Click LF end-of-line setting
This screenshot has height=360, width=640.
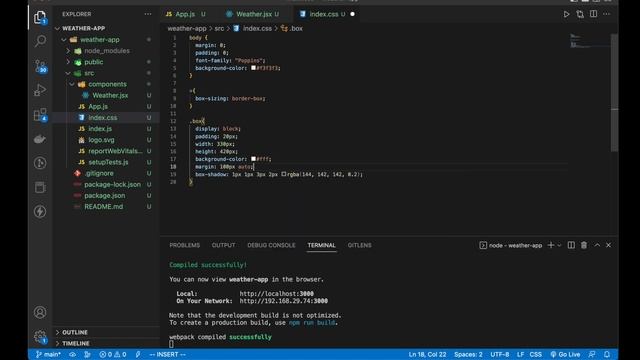(520, 354)
